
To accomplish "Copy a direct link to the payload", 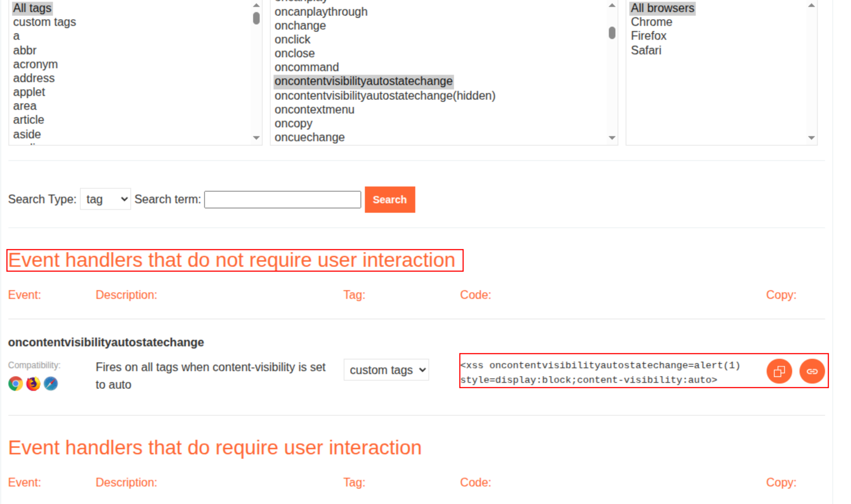I will 812,371.
